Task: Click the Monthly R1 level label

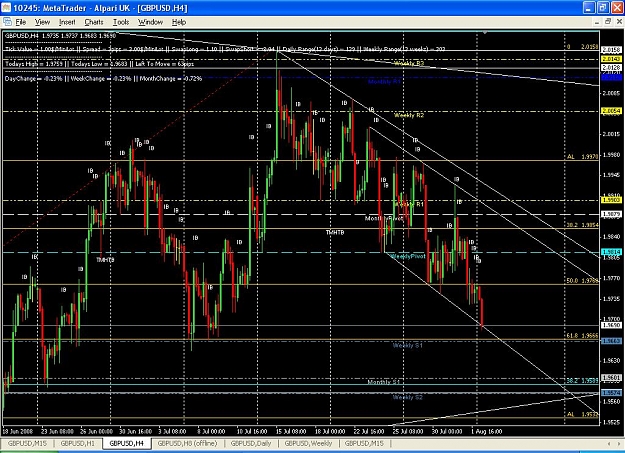Action: pos(384,81)
